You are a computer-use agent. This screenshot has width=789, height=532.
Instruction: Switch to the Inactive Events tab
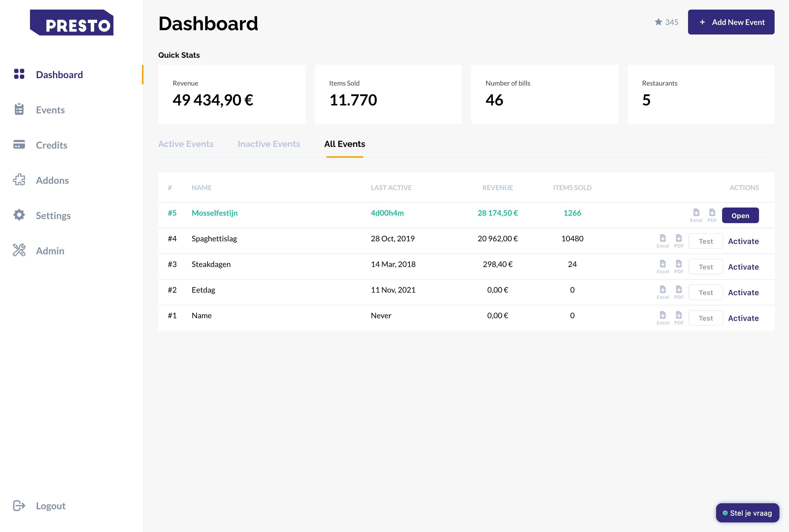coord(269,144)
